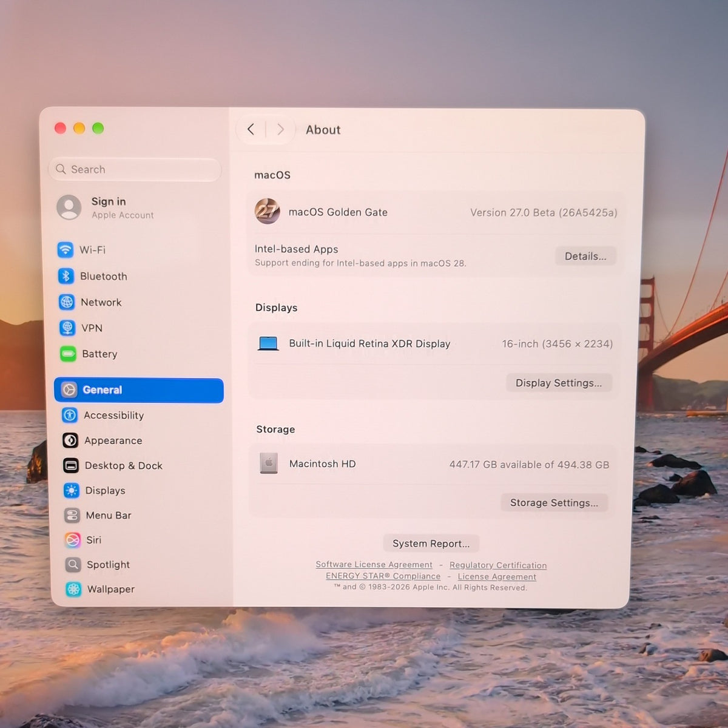Viewport: 728px width, 728px height.
Task: Open Details for Intel-based Apps
Action: pyautogui.click(x=585, y=256)
